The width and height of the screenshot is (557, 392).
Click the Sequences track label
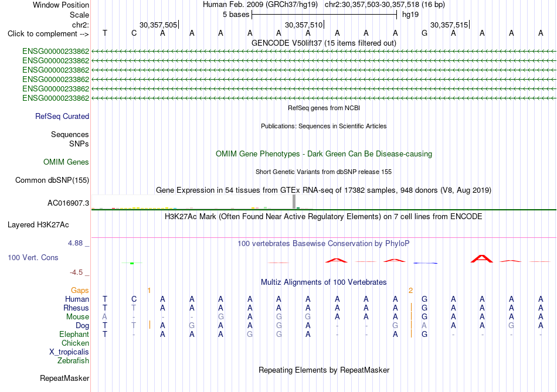point(70,134)
